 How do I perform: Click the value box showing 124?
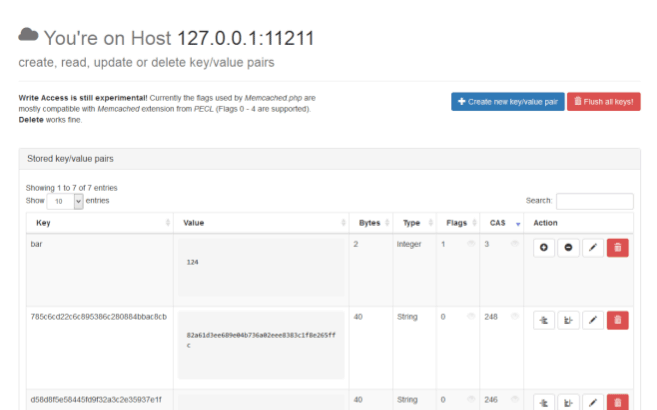pos(261,267)
